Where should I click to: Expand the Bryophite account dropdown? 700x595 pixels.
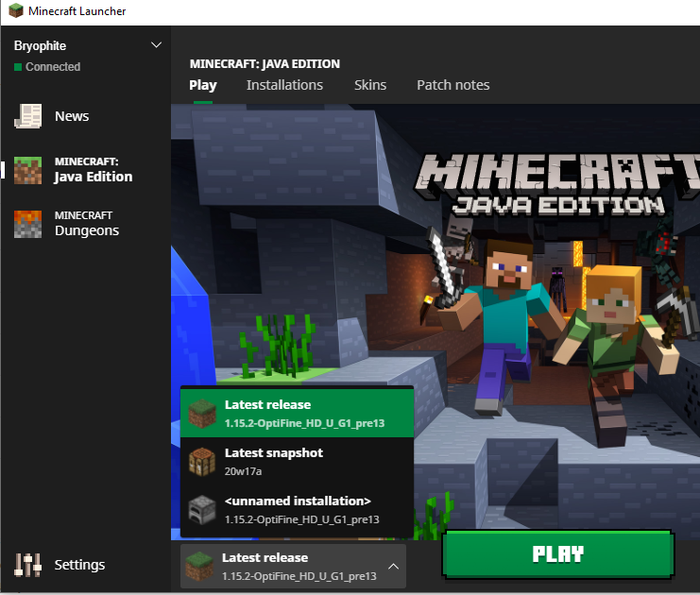pyautogui.click(x=156, y=45)
